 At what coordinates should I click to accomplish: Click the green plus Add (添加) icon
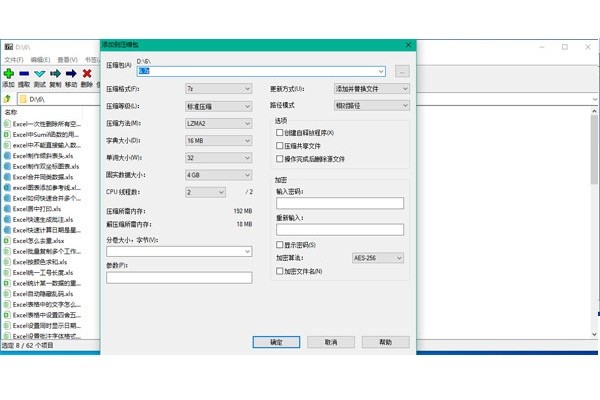coord(8,73)
